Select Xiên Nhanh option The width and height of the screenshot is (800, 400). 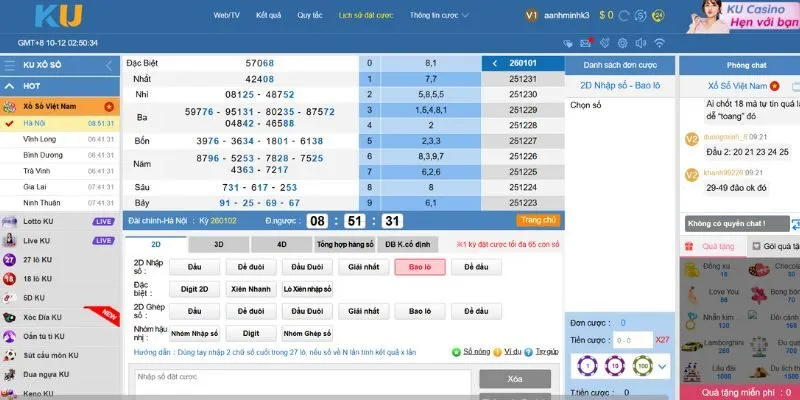pos(251,289)
